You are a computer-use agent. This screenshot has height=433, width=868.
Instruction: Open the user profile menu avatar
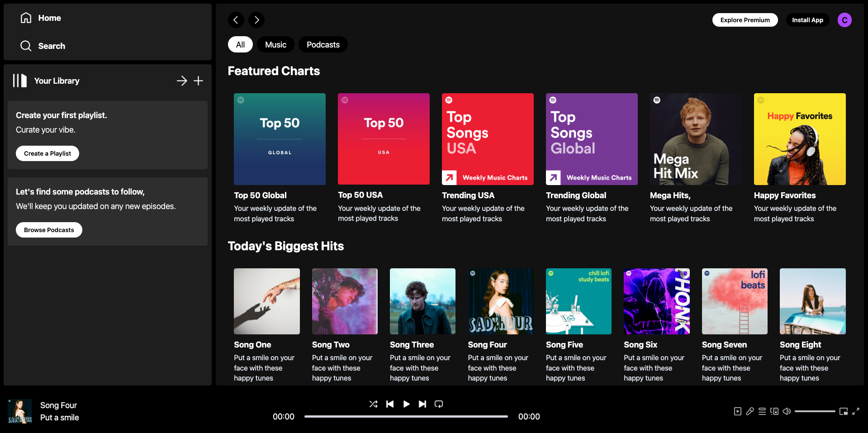pos(844,20)
